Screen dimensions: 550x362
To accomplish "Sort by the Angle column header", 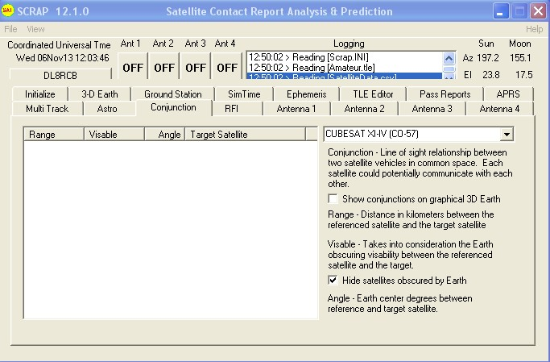I will tap(165, 134).
